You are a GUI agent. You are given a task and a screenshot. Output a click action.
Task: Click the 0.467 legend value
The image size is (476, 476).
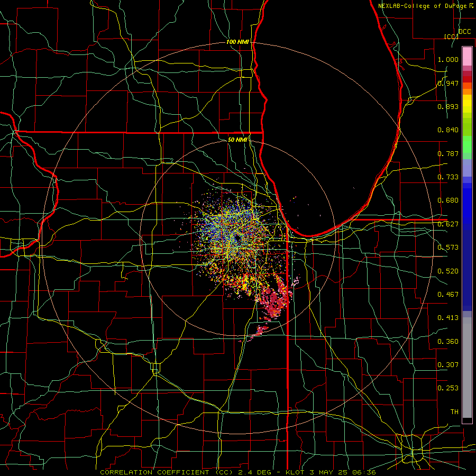pos(448,295)
